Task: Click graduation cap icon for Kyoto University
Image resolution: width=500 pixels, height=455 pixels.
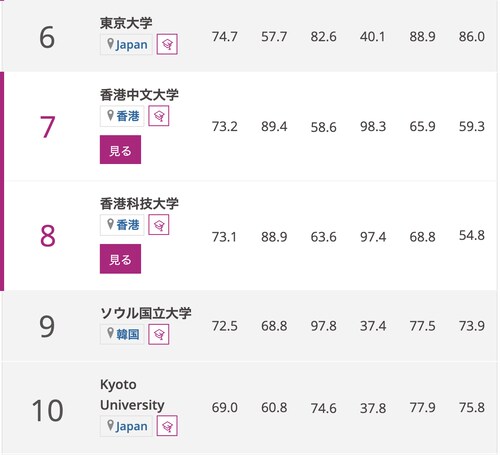Action: (x=167, y=426)
